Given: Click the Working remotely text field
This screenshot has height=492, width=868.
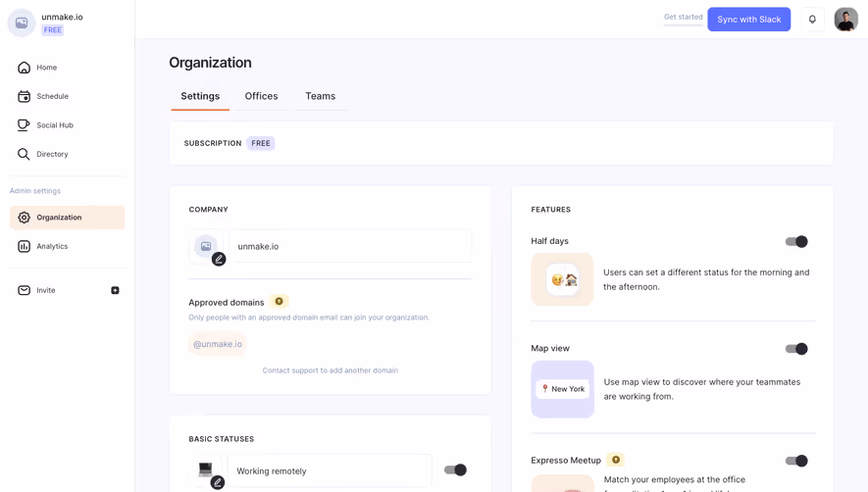Looking at the screenshot, I should 330,471.
